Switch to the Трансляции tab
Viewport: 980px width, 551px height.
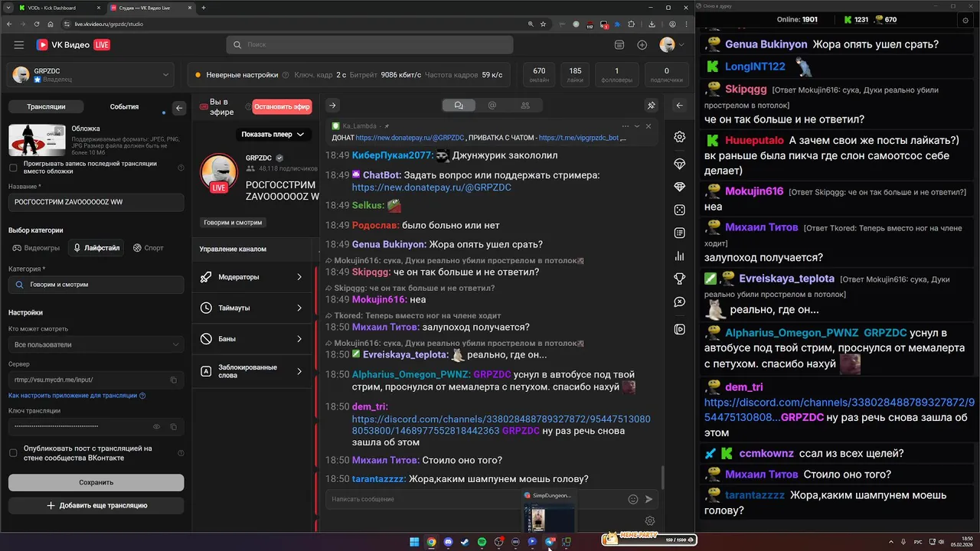pos(46,107)
